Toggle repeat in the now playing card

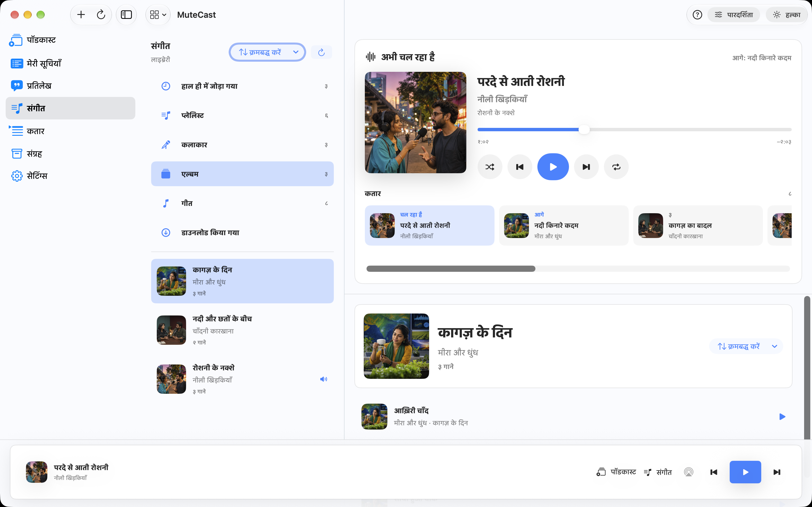[616, 167]
